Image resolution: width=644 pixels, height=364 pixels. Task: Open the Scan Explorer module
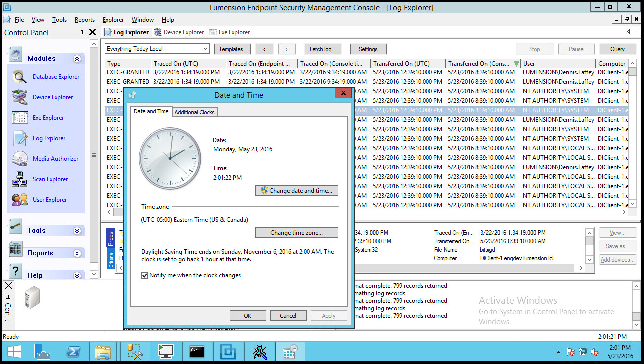[52, 179]
